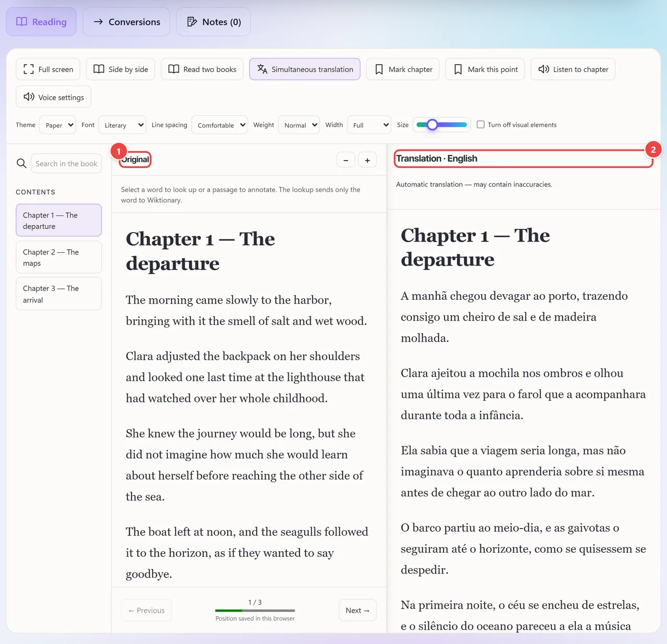
Task: Expand the Line spacing dropdown
Action: coord(219,125)
